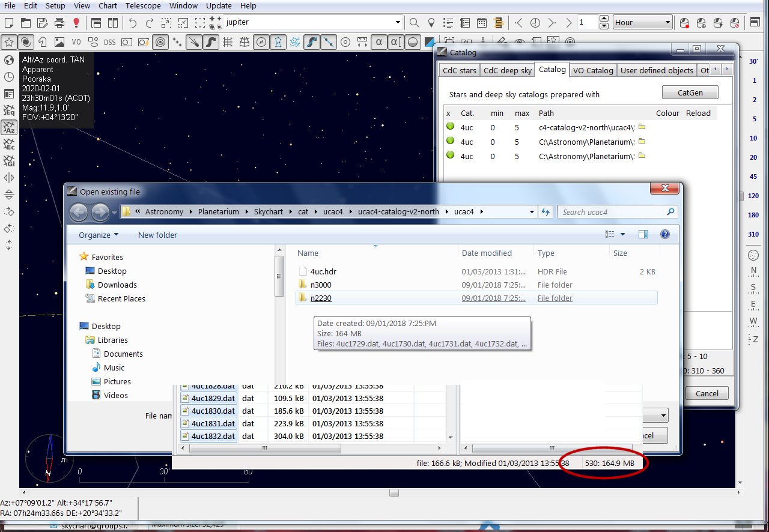Viewport: 769px width, 532px height.
Task: Toggle night vision red bulb icon
Action: tap(76, 23)
